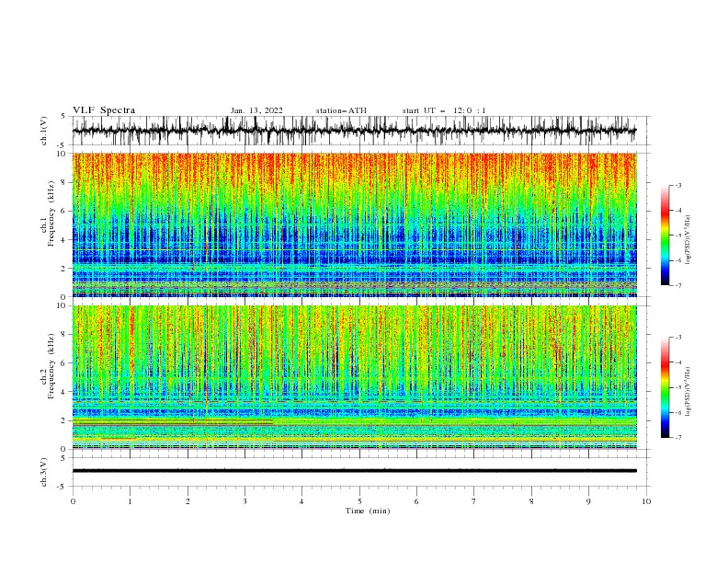Click time axis tick label '10'
Screen dimensions: 728x563
(x=646, y=501)
